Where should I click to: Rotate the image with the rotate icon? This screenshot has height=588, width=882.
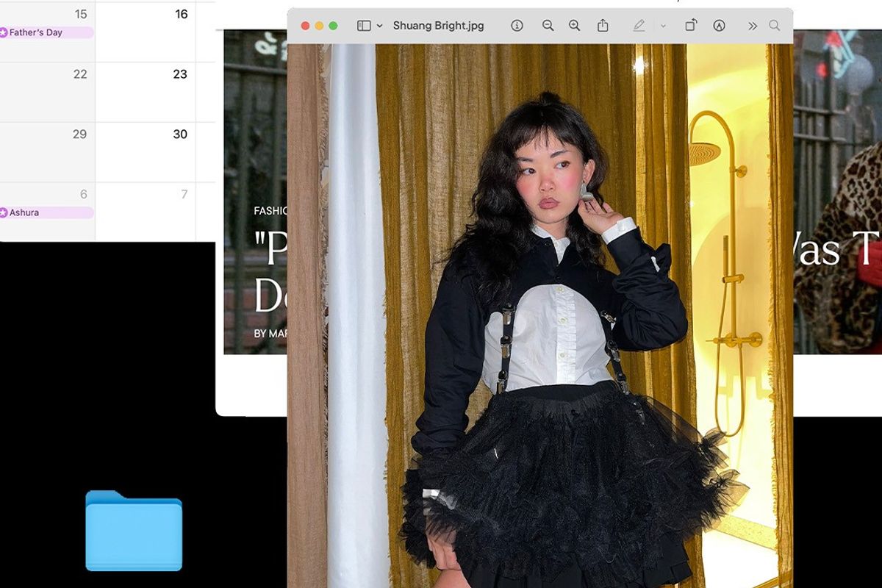(x=691, y=26)
